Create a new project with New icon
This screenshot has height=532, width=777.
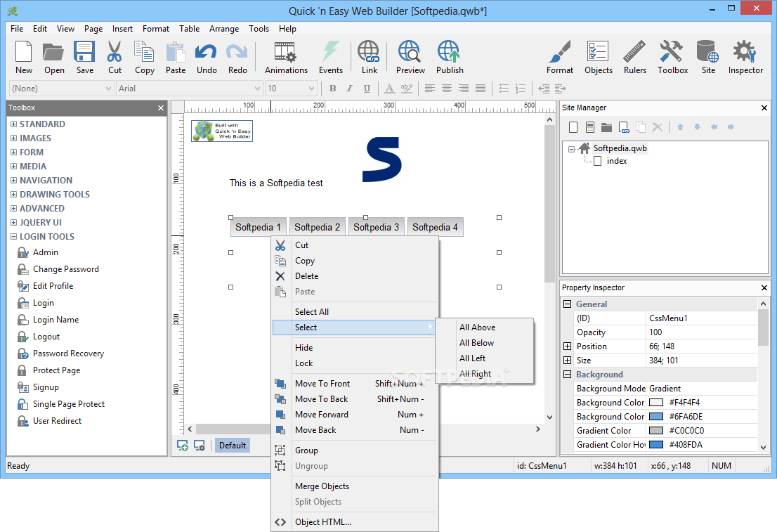pos(23,58)
